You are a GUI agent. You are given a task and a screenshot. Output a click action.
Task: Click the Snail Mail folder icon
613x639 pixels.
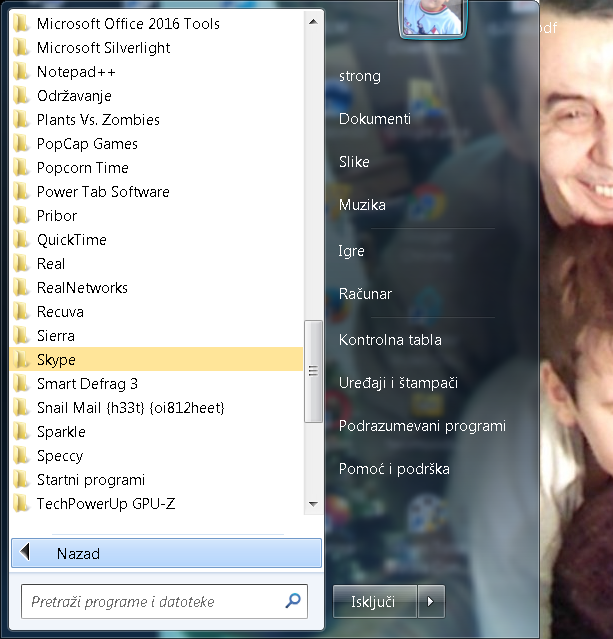pyautogui.click(x=20, y=408)
